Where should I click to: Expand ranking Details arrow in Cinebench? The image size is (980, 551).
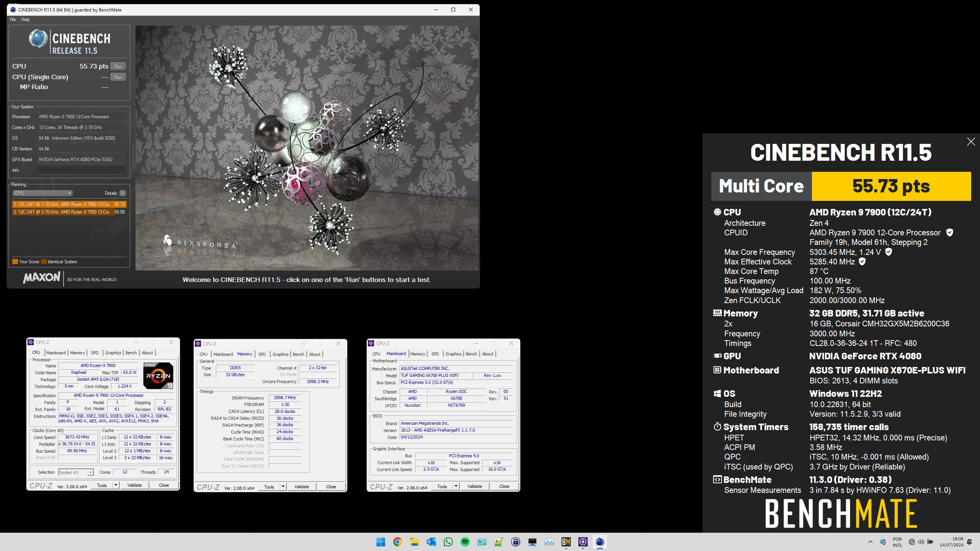[x=122, y=193]
